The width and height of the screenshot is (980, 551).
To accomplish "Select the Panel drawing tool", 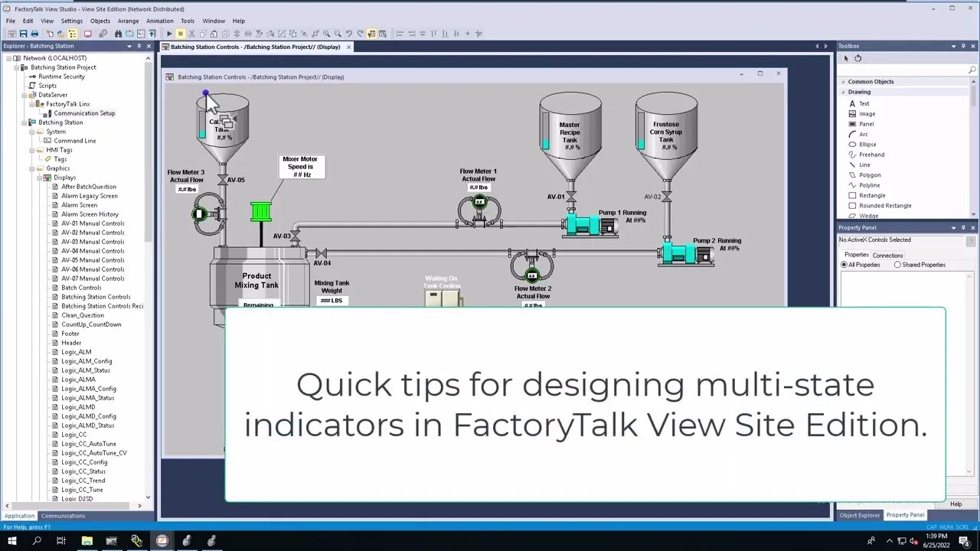I will pyautogui.click(x=861, y=124).
